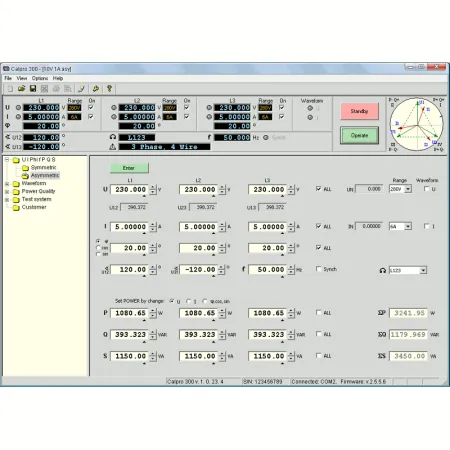Screen dimensions: 450x450
Task: Click the Open folder toolbar icon
Action: tap(22, 89)
